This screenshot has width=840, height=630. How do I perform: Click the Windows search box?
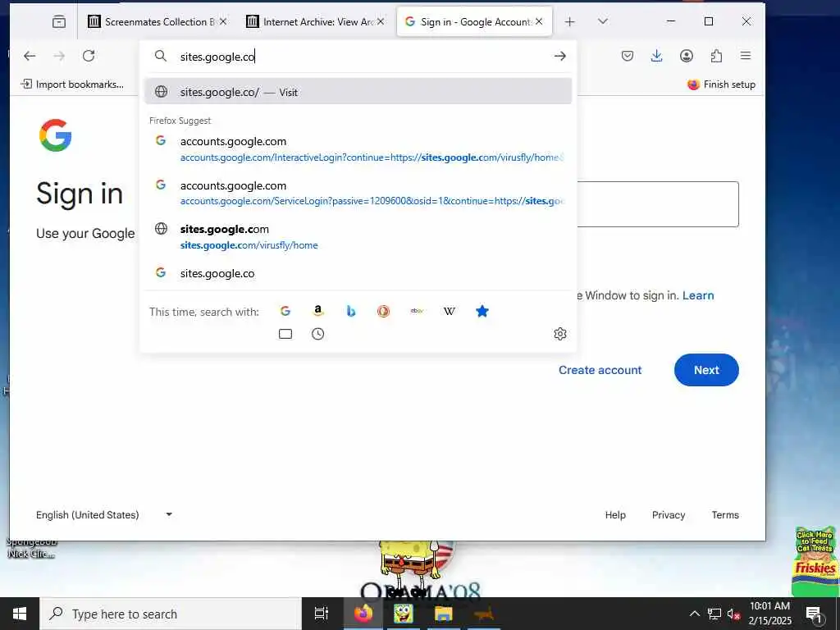(171, 614)
